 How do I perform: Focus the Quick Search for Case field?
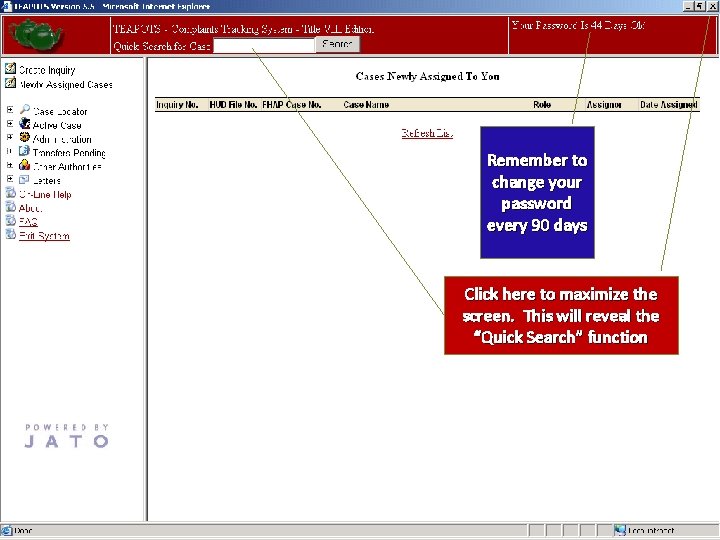point(264,45)
